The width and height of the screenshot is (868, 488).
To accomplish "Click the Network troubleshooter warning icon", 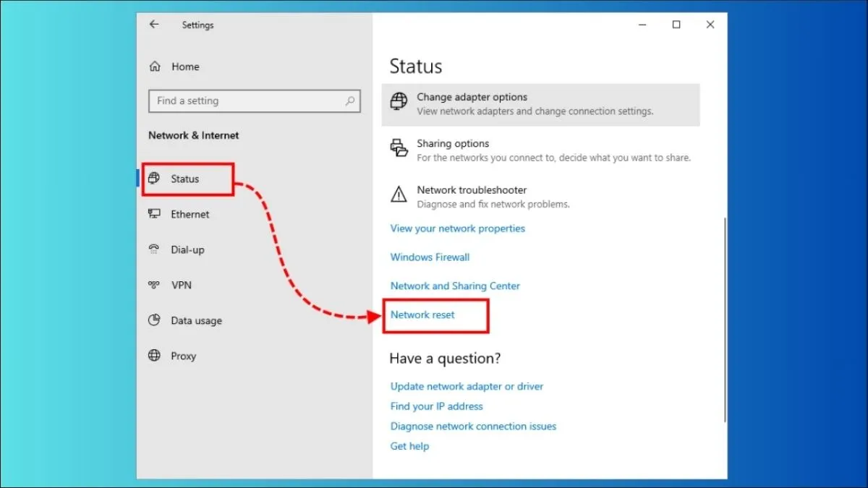I will tap(399, 194).
